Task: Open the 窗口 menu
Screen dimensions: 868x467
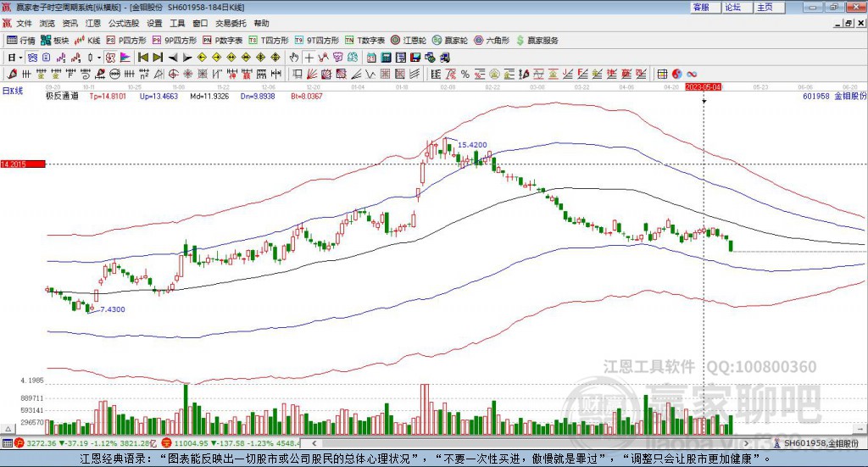Action: (200, 23)
